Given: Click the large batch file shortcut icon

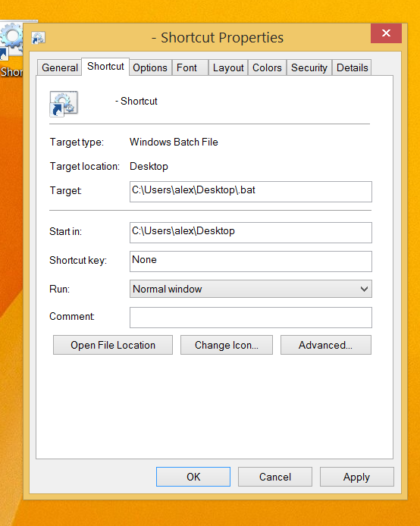Looking at the screenshot, I should 64,104.
